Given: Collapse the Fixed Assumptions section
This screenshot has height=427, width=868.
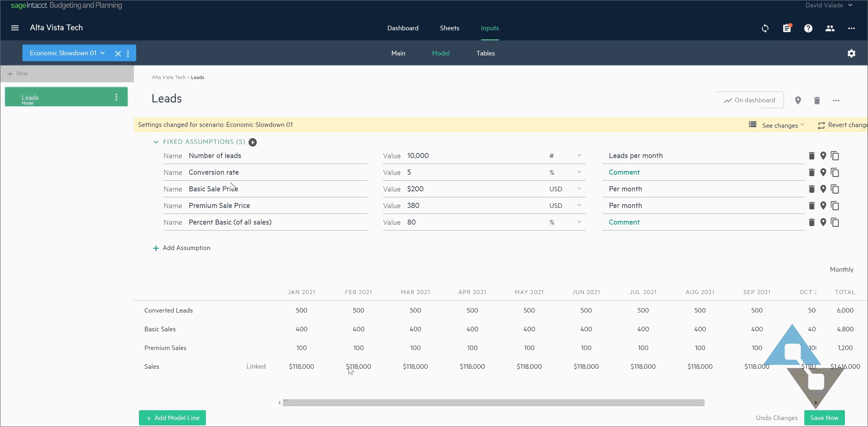Looking at the screenshot, I should (156, 142).
